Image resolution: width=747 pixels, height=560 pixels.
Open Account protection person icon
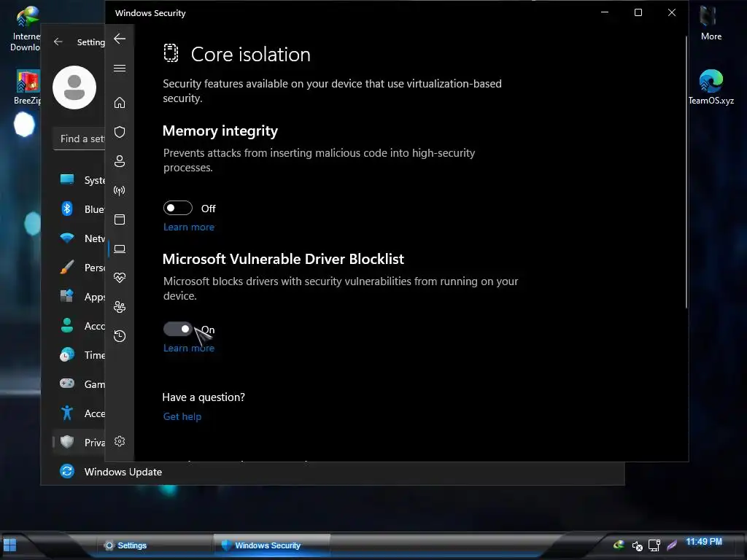[120, 161]
